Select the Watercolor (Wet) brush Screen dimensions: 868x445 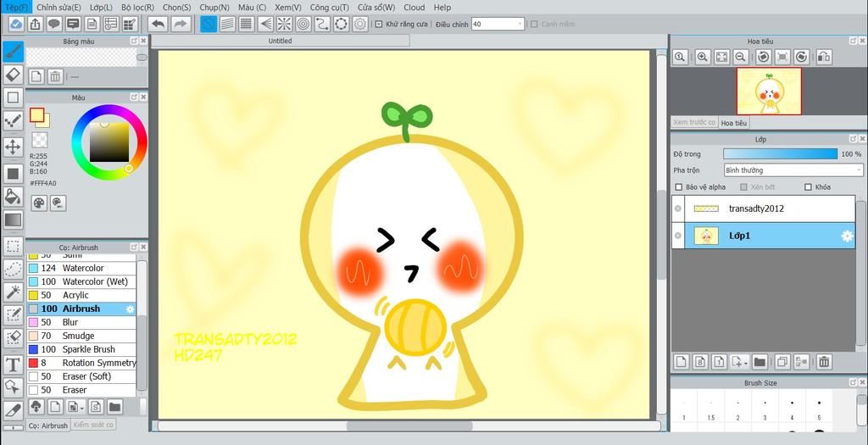(81, 281)
